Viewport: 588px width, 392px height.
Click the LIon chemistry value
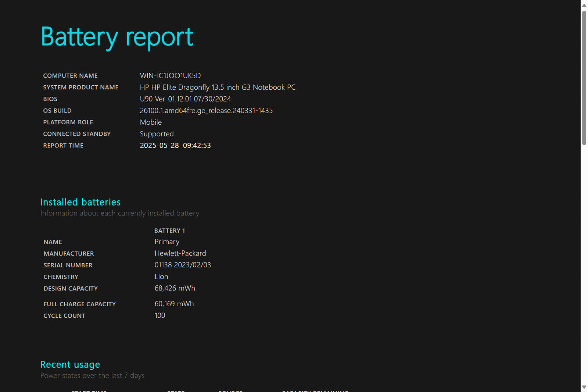pyautogui.click(x=161, y=277)
